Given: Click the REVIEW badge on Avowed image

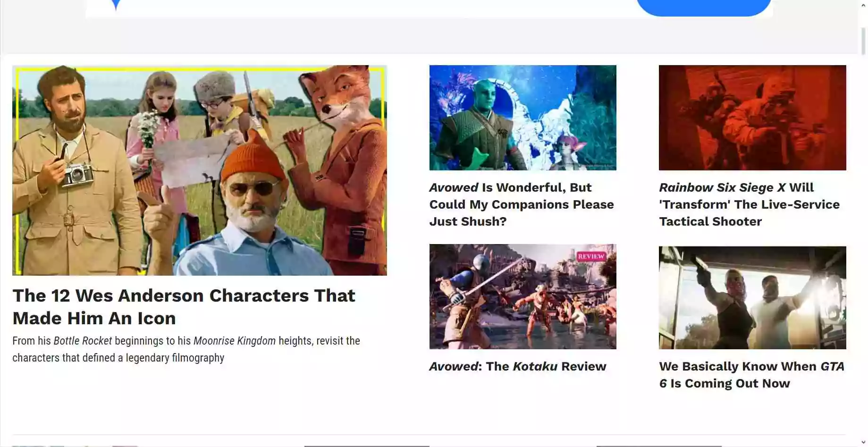Looking at the screenshot, I should [x=591, y=256].
